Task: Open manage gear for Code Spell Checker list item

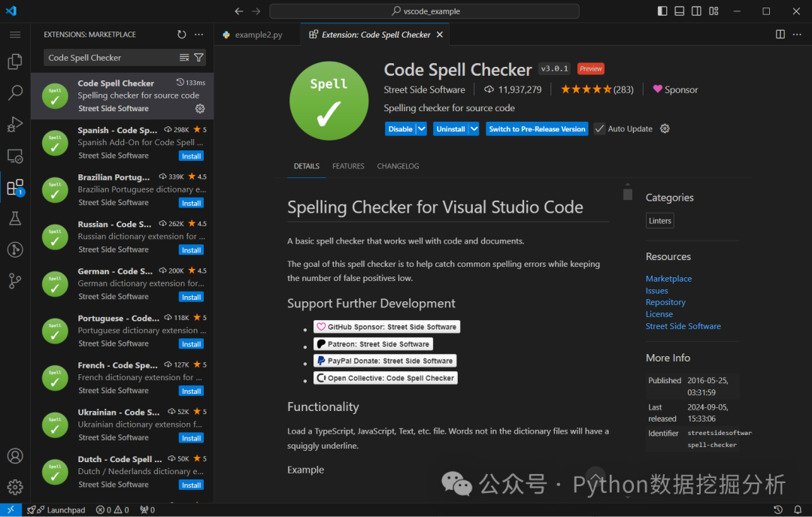Action: [200, 109]
